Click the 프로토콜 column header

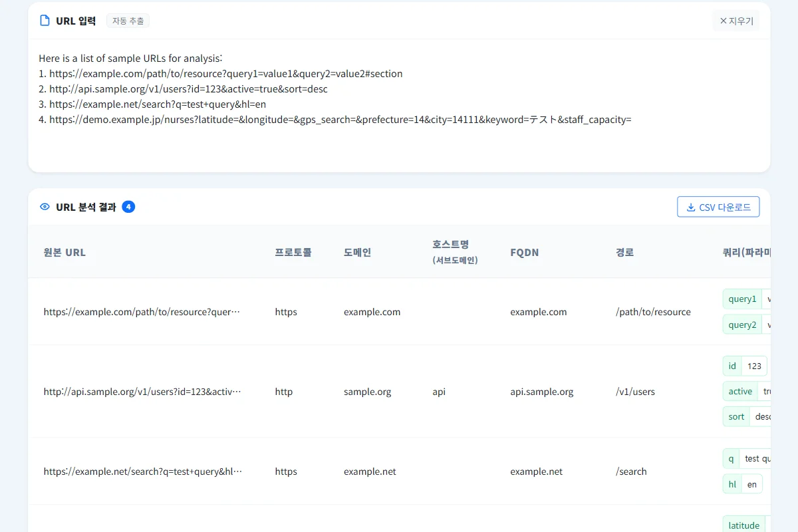tap(293, 252)
